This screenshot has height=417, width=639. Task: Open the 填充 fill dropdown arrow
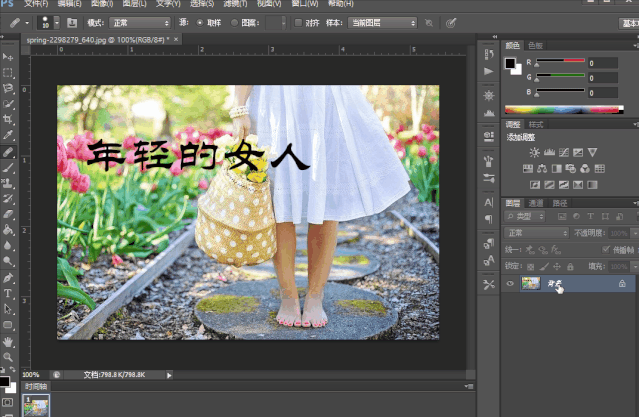click(x=635, y=267)
